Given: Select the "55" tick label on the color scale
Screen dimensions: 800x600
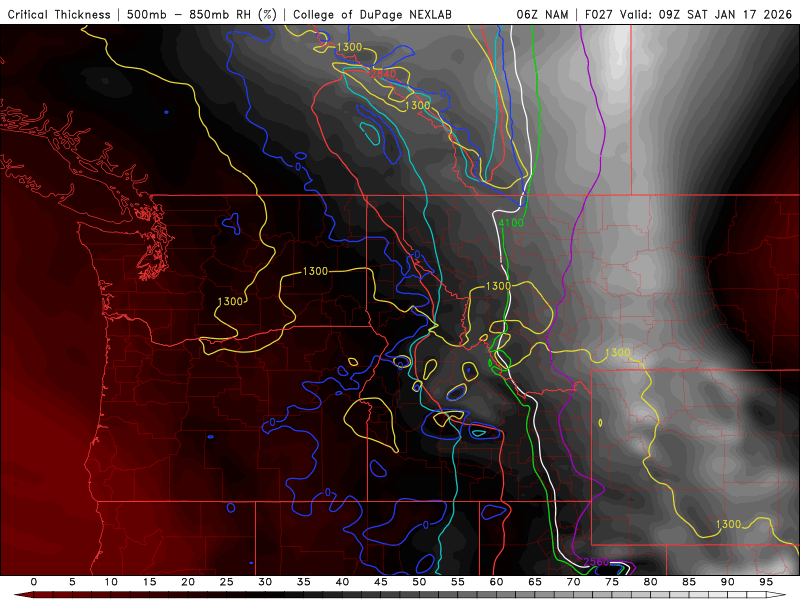Looking at the screenshot, I should [458, 582].
